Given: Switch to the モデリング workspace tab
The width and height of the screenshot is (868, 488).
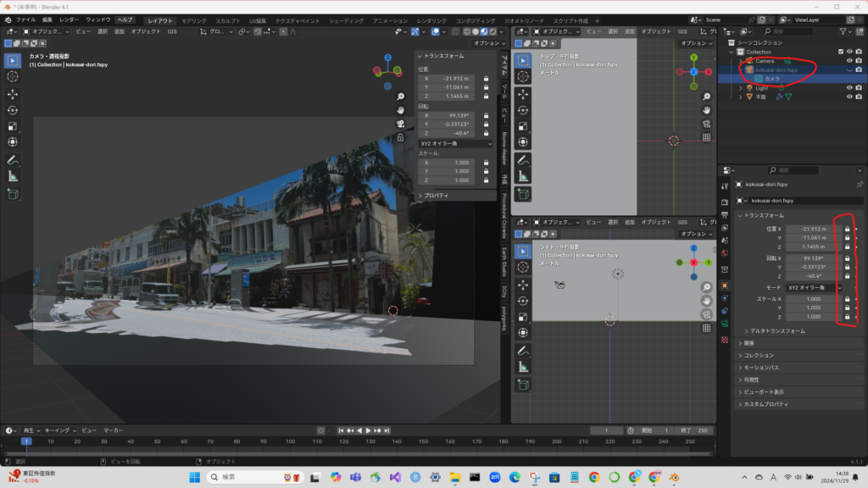Looking at the screenshot, I should point(194,19).
